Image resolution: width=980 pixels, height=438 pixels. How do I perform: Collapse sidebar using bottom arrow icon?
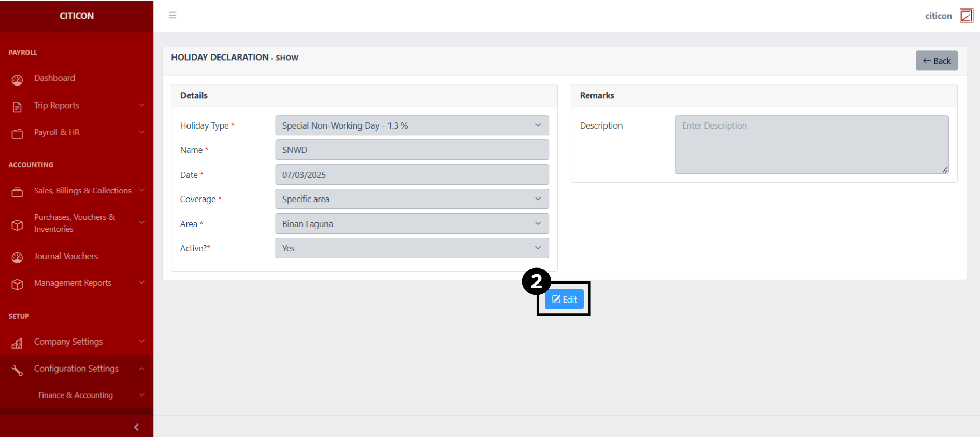(x=136, y=427)
